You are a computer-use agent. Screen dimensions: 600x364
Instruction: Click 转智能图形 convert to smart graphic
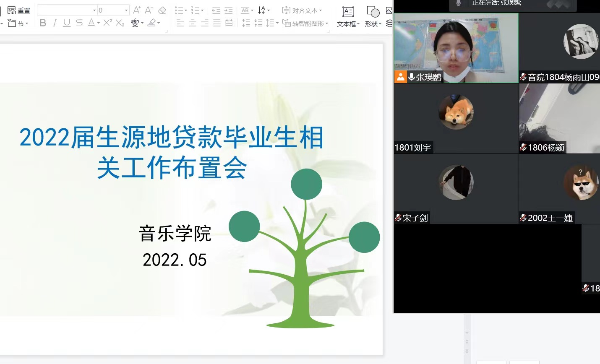(x=305, y=23)
